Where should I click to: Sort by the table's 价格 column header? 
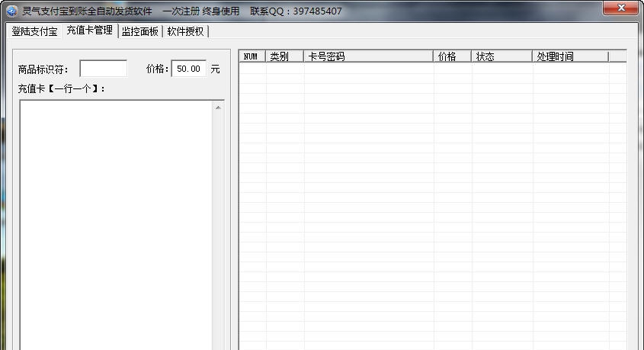452,56
